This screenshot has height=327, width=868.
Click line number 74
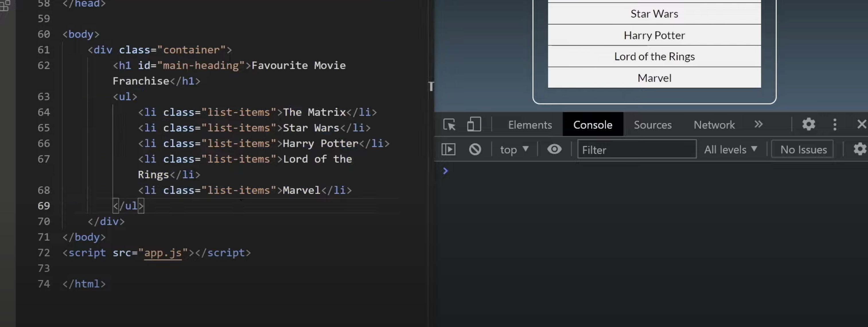click(x=44, y=284)
